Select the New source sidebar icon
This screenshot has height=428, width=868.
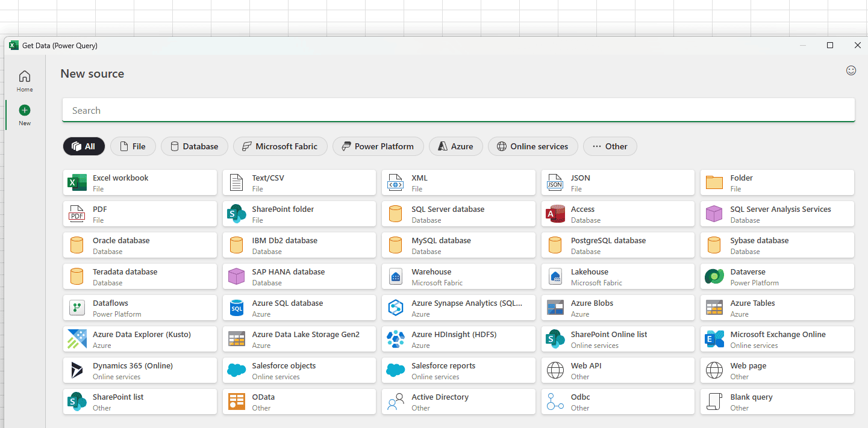[24, 114]
